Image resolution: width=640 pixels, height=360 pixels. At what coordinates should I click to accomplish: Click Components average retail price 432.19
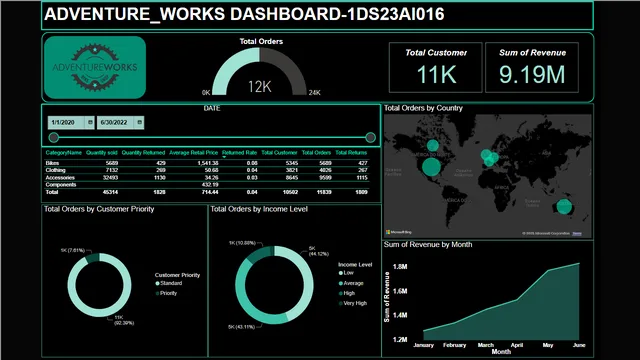210,184
